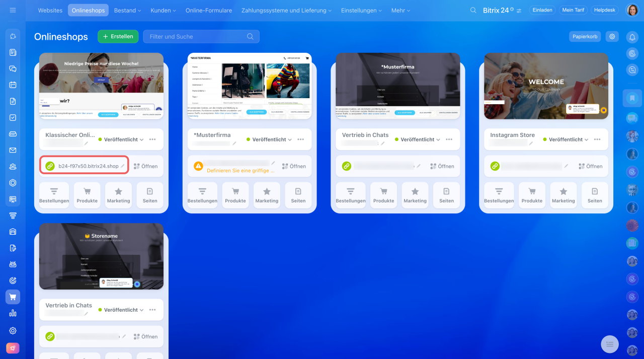The width and height of the screenshot is (644, 359).
Task: Open the calendar icon in left sidebar
Action: [x=13, y=85]
